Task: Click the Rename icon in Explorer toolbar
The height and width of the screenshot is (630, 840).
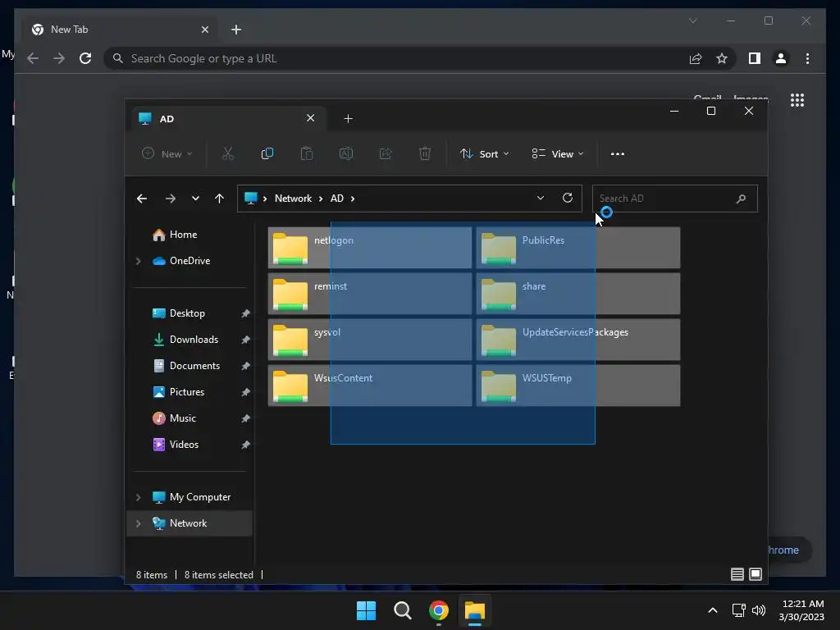Action: (346, 154)
